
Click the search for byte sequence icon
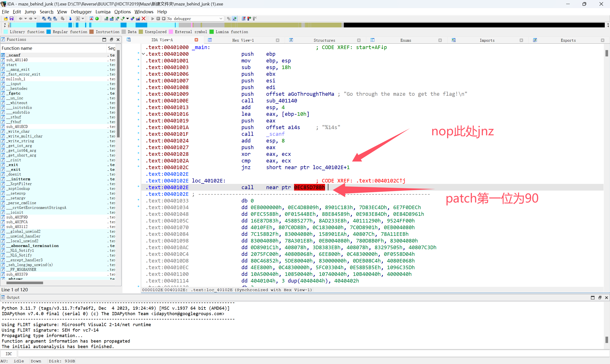pyautogui.click(x=55, y=18)
